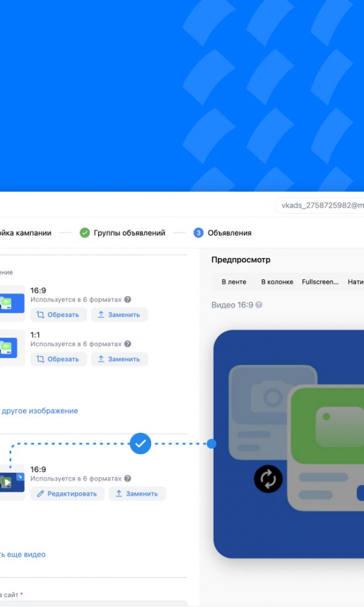Select the Fullscreen preview tab
Screen dimensions: 364x607
click(x=320, y=282)
